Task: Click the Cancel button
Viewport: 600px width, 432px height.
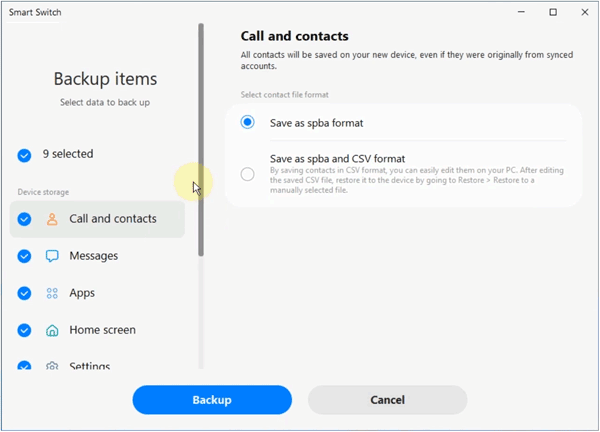Action: (x=387, y=400)
